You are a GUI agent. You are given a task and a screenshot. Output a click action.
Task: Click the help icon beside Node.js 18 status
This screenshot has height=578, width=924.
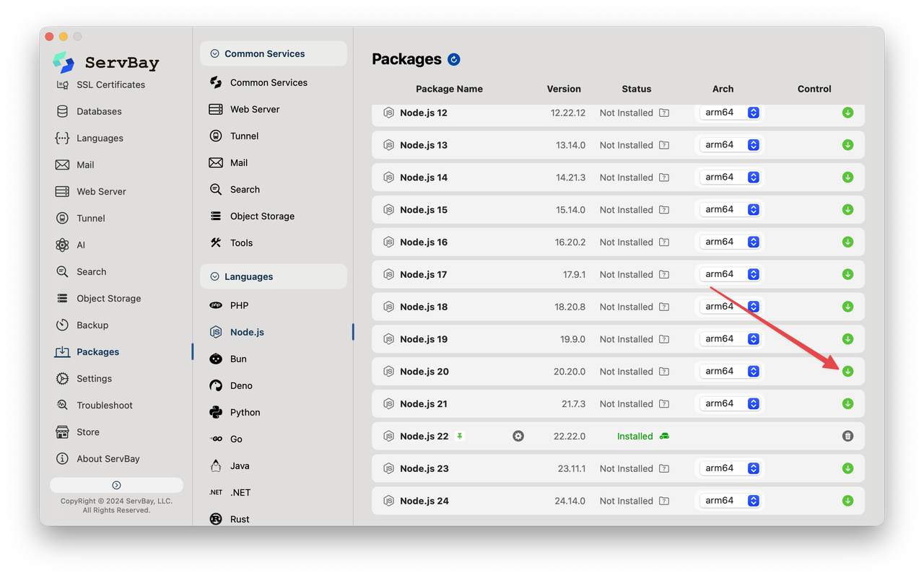click(x=664, y=307)
